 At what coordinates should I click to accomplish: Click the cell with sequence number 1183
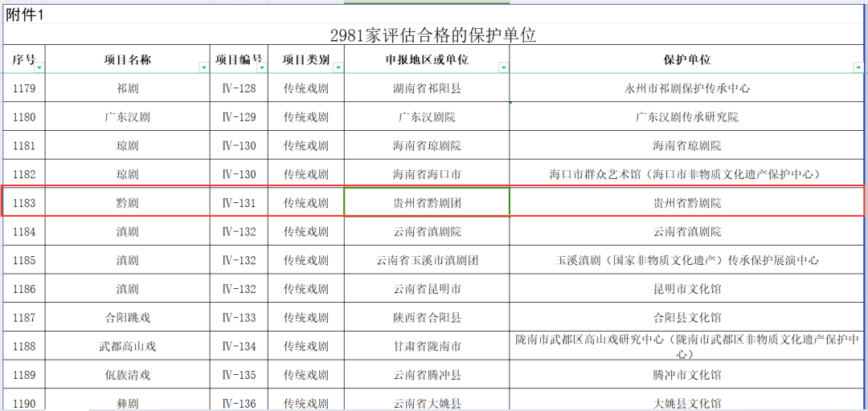coord(24,203)
